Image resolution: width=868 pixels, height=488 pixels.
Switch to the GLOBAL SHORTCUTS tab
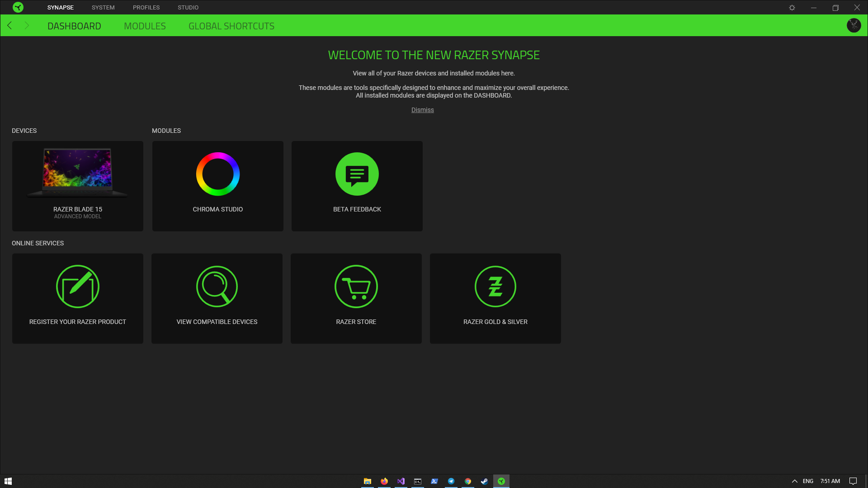coord(231,26)
